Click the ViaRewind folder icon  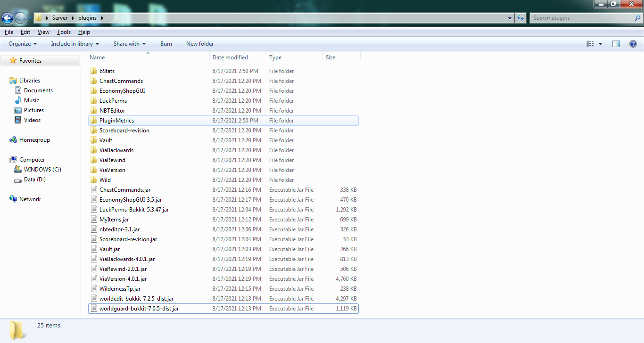(x=94, y=160)
